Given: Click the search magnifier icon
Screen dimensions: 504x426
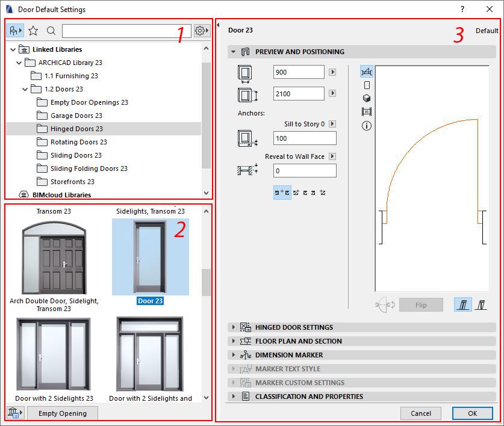Looking at the screenshot, I should 51,31.
